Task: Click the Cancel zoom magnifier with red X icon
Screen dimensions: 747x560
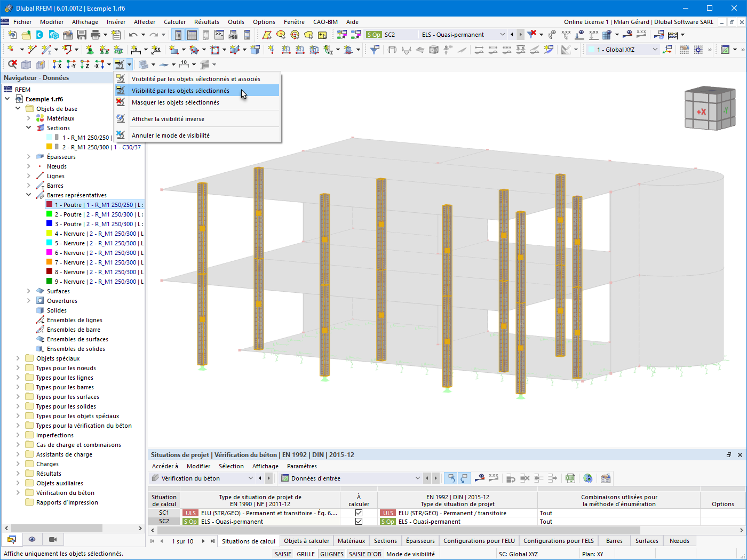Action: pos(12,65)
